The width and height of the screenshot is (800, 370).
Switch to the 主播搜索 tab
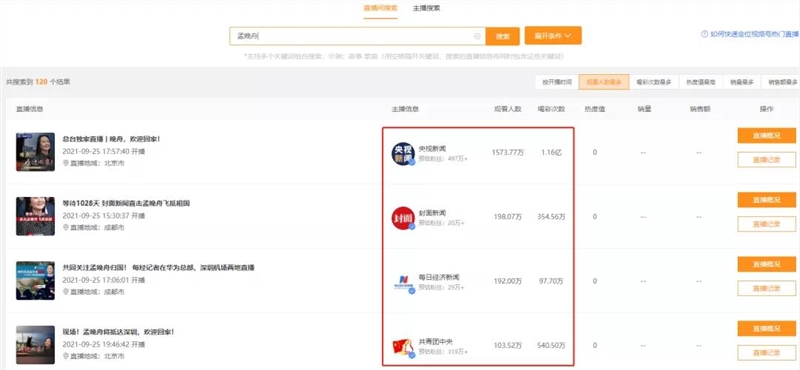point(426,8)
